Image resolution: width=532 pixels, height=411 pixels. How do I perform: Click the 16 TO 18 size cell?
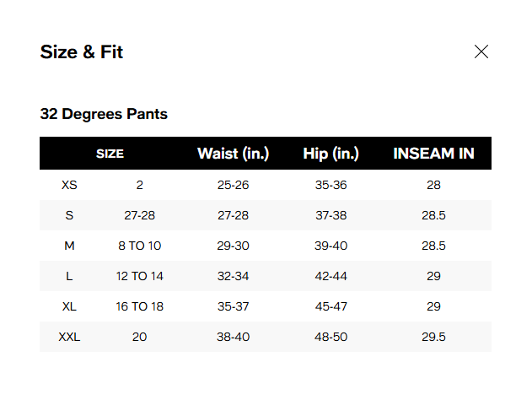pos(139,306)
